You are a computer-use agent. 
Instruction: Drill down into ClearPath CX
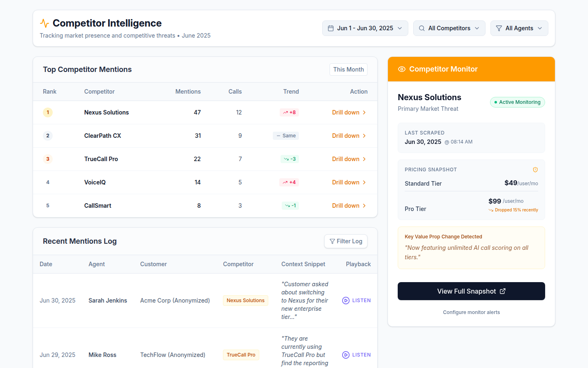click(350, 136)
